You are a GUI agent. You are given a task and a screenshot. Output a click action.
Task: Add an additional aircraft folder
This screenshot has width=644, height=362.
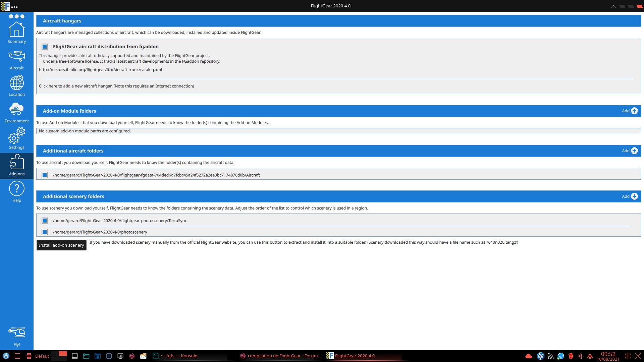pos(630,151)
